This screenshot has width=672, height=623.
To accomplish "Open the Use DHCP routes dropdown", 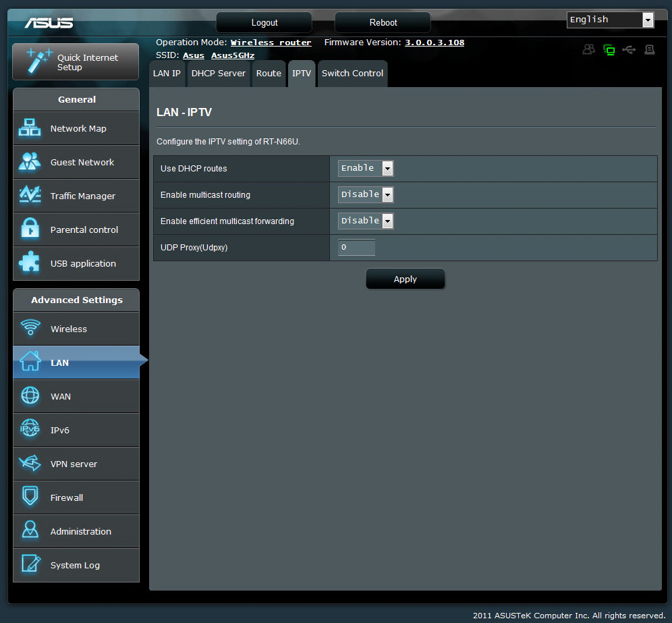I will pyautogui.click(x=365, y=168).
